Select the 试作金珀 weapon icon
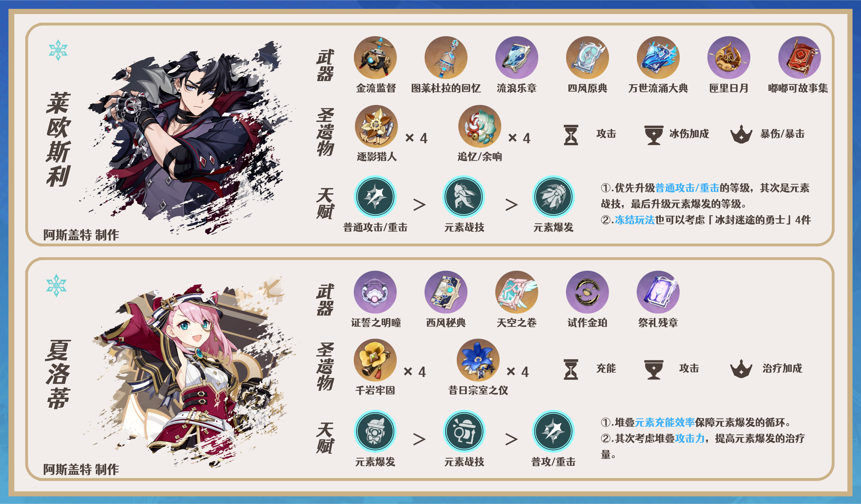This screenshot has height=504, width=861. [587, 292]
